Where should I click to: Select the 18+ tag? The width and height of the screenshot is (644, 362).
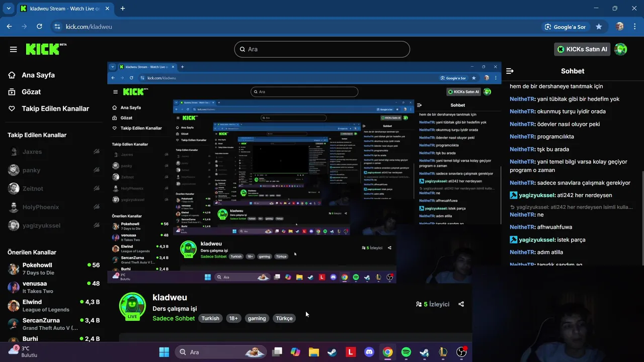233,318
